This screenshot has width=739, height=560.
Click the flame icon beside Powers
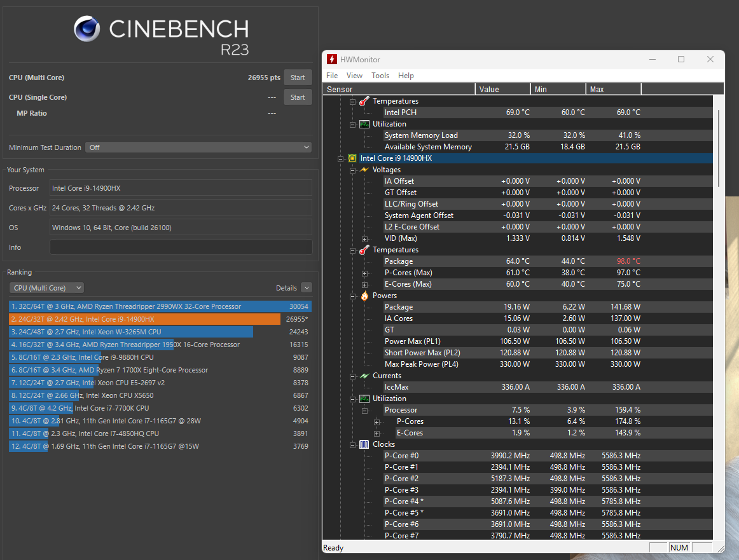pyautogui.click(x=364, y=296)
